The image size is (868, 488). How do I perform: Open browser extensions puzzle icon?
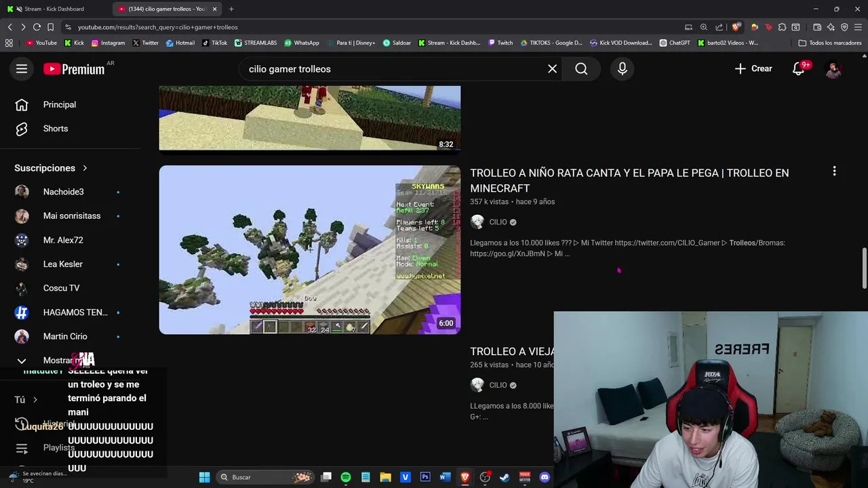[x=782, y=27]
